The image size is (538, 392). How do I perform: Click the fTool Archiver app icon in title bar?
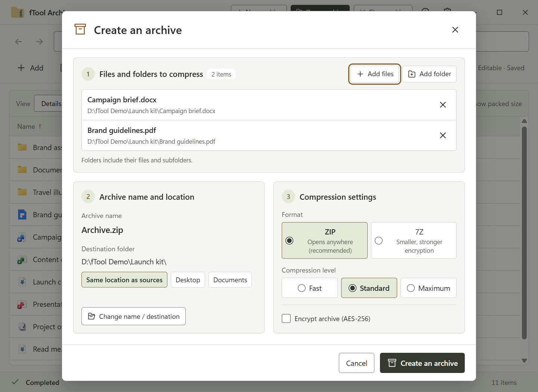point(17,12)
